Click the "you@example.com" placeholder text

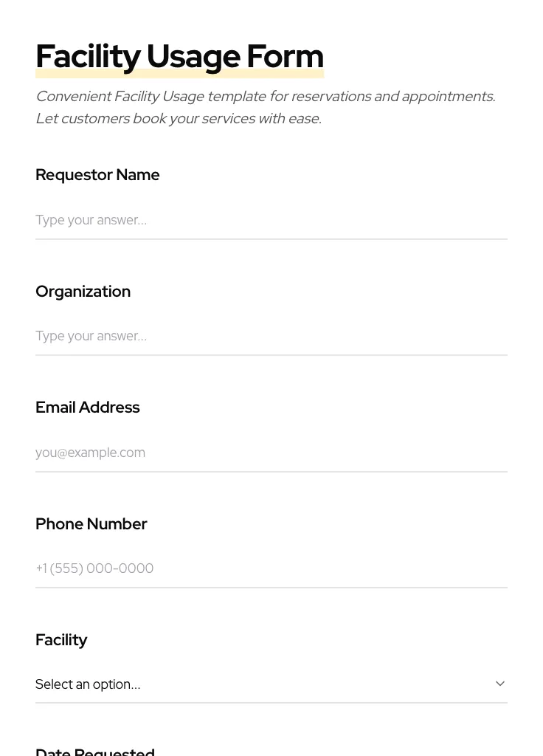click(90, 453)
